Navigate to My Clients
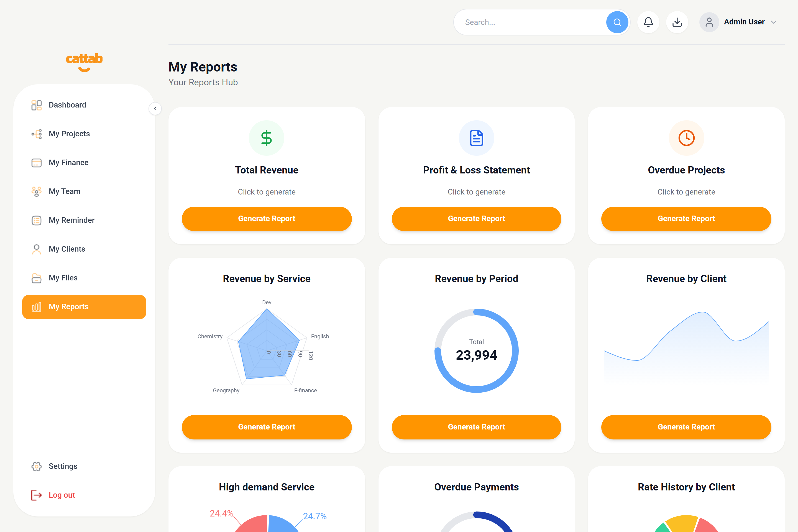 (x=84, y=249)
